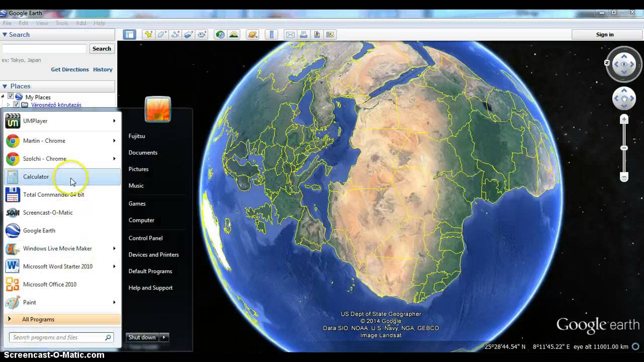Viewport: 644px width, 362px height.
Task: Open the Városnéző körutazás place link
Action: click(56, 105)
